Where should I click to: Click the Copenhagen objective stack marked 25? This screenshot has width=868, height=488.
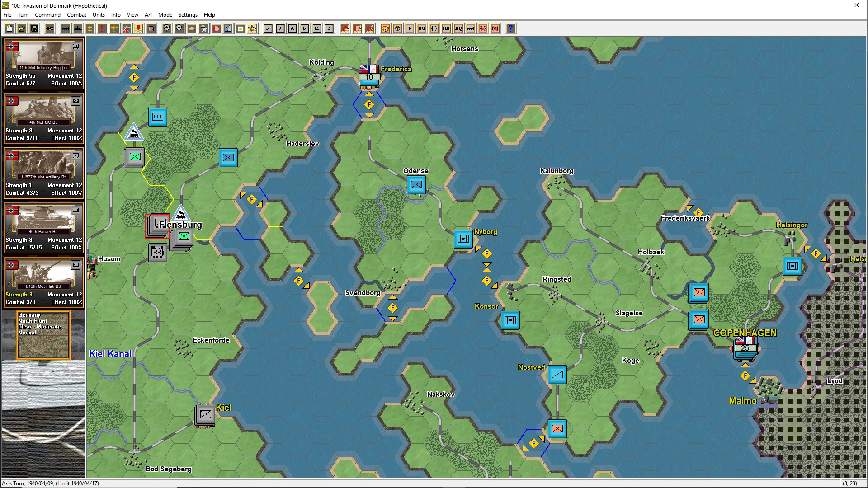click(x=745, y=349)
